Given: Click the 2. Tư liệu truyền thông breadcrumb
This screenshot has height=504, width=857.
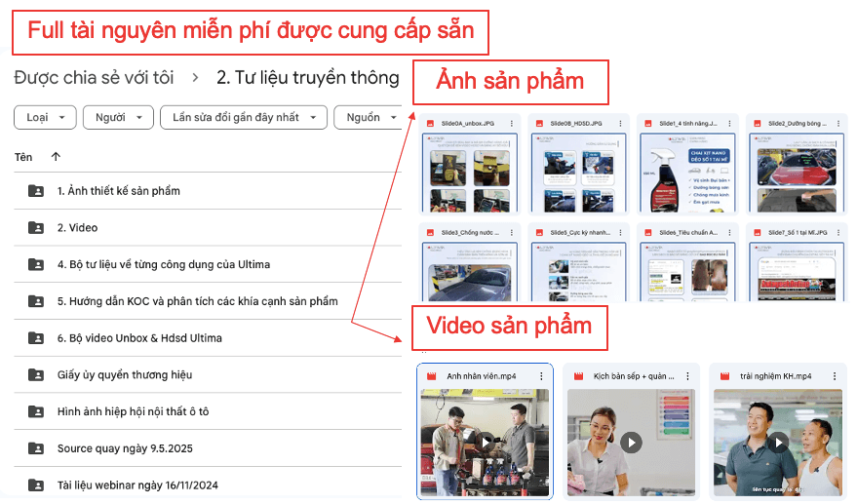Looking at the screenshot, I should (x=308, y=78).
